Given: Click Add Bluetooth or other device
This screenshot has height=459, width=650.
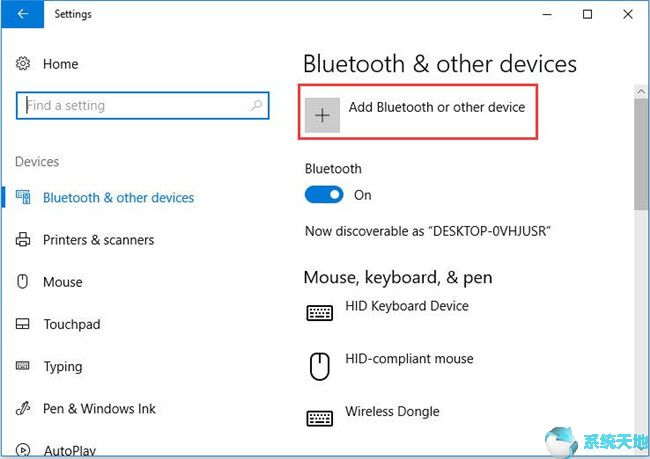Looking at the screenshot, I should point(436,107).
